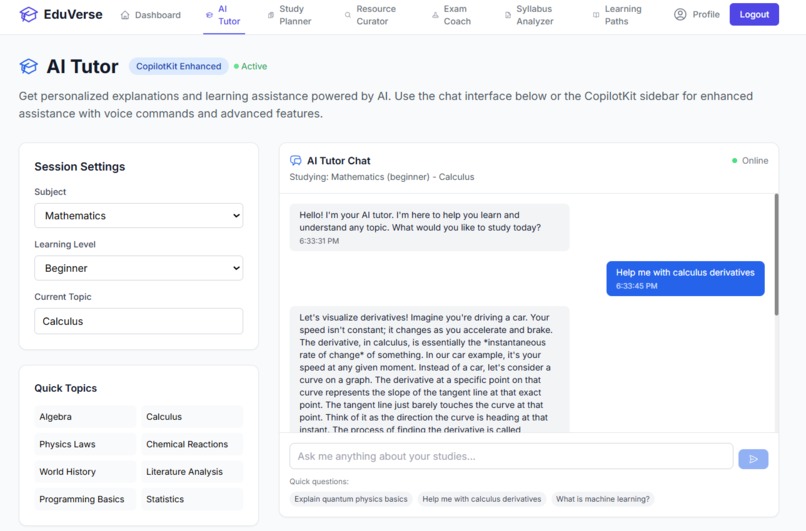Click the derivatives explanation message
The width and height of the screenshot is (806, 531).
tap(429, 369)
